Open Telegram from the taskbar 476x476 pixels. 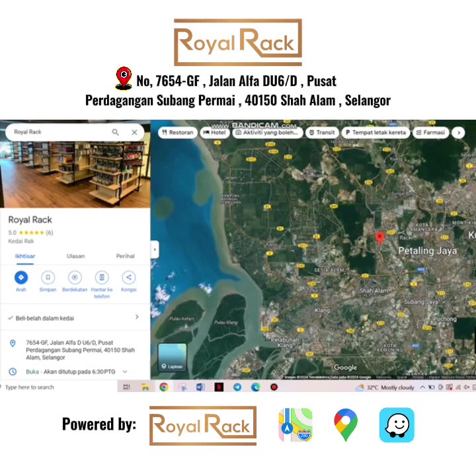coord(237,387)
